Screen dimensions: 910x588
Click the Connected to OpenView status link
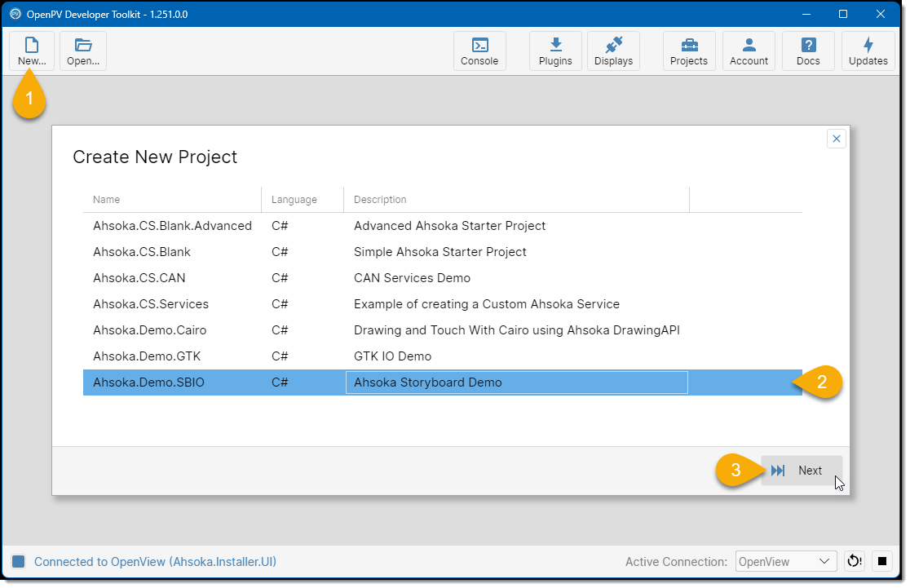pyautogui.click(x=155, y=561)
